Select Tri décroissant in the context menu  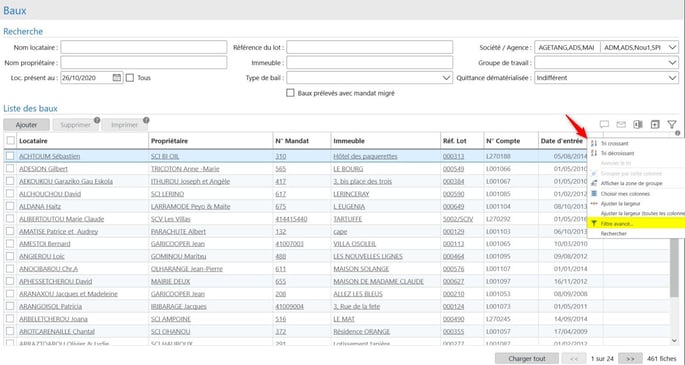(x=617, y=153)
